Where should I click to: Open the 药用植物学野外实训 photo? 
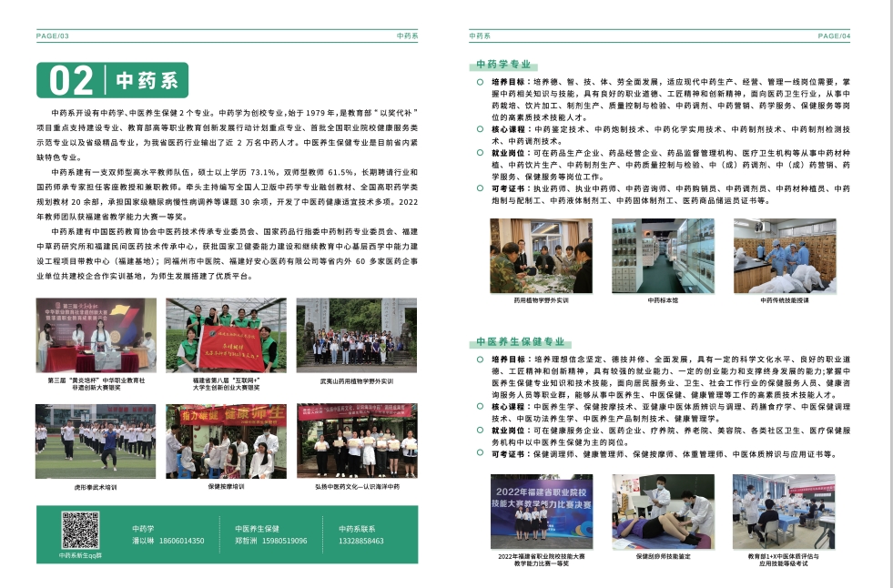(541, 256)
